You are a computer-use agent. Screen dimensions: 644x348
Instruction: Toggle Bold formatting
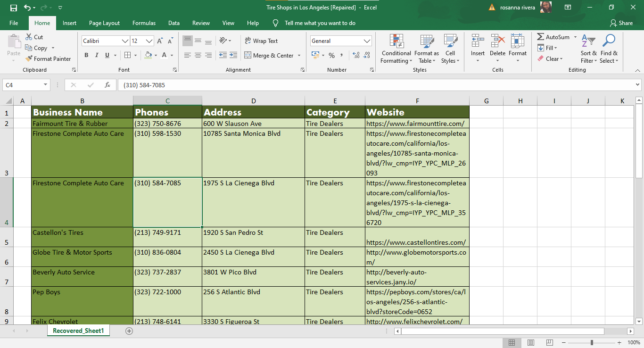click(86, 55)
